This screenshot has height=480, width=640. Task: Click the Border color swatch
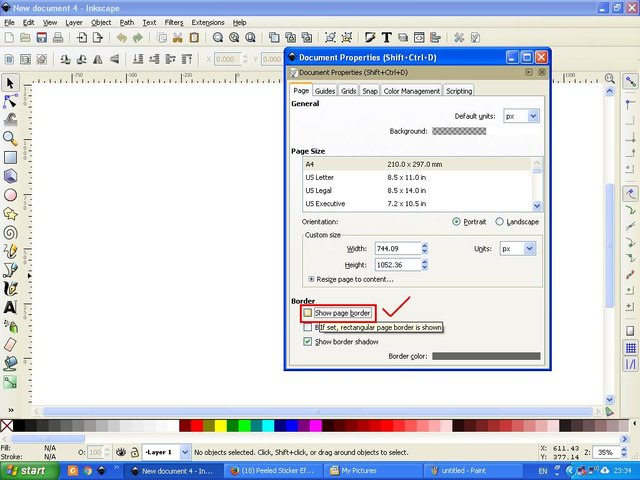pos(486,356)
